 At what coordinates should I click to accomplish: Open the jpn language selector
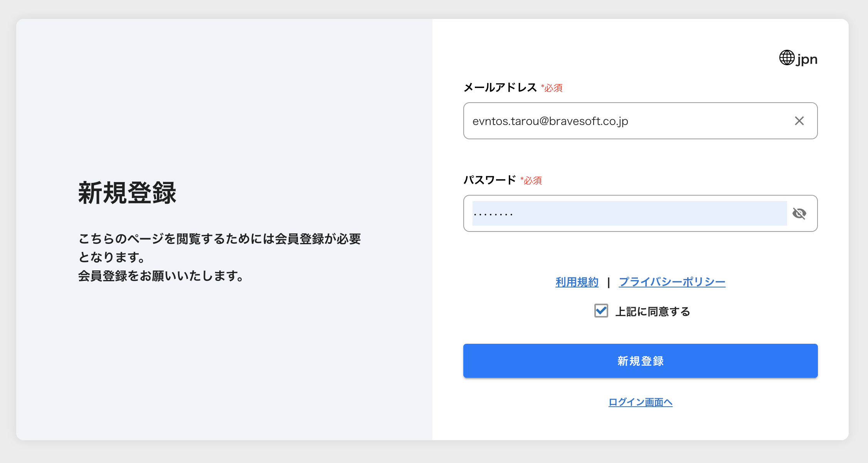[807, 59]
